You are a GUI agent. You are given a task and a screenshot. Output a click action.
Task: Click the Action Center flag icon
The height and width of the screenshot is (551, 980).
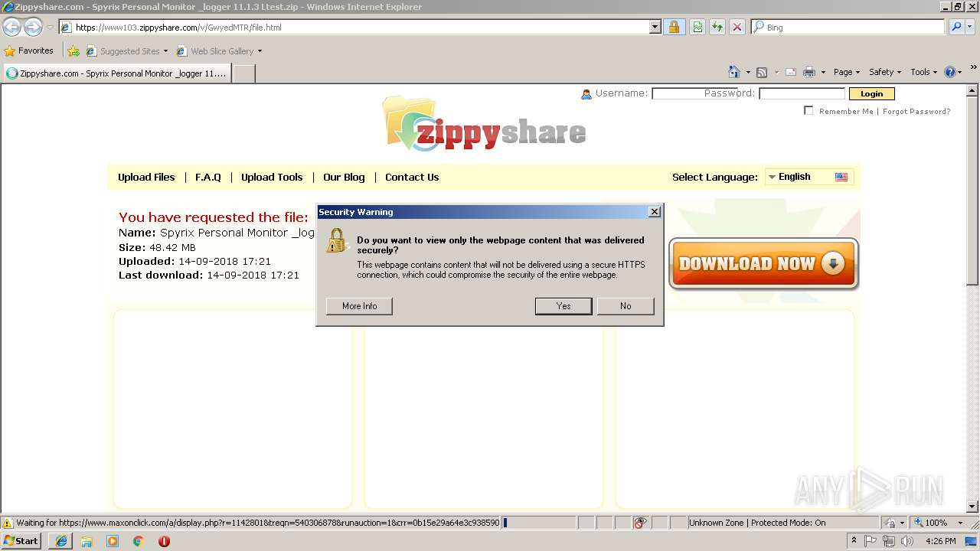(x=871, y=541)
